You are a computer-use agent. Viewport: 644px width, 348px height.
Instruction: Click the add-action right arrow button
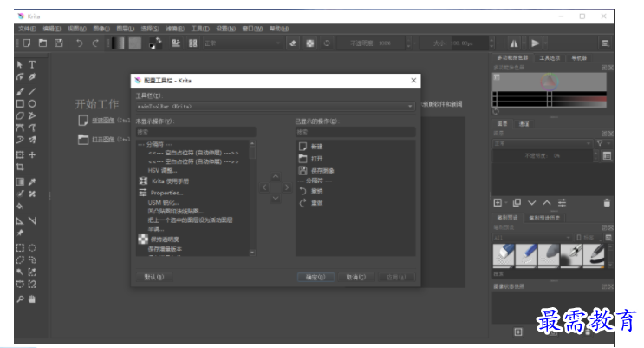(287, 187)
